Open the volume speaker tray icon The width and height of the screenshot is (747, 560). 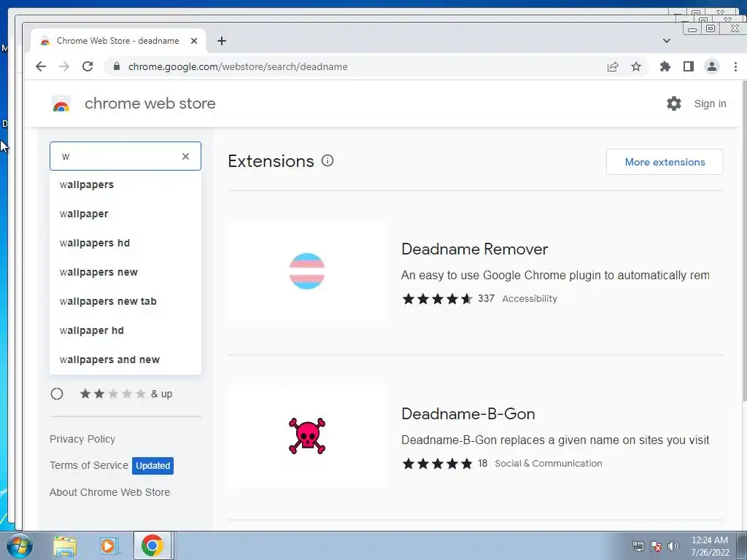point(673,546)
